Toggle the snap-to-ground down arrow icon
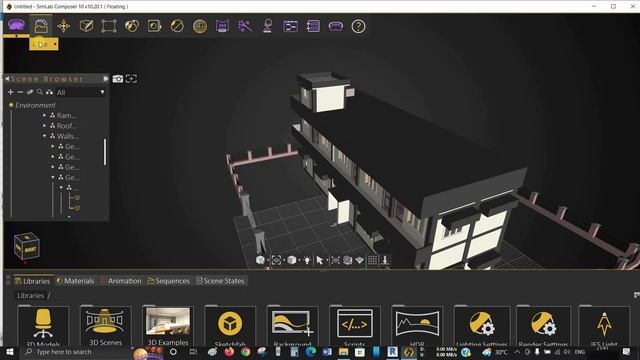 click(x=384, y=260)
